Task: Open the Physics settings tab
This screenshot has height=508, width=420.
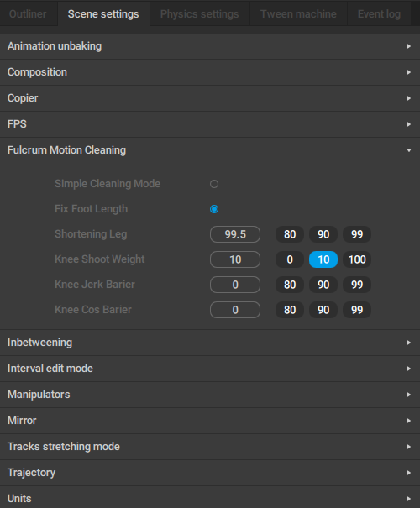Action: click(x=200, y=14)
